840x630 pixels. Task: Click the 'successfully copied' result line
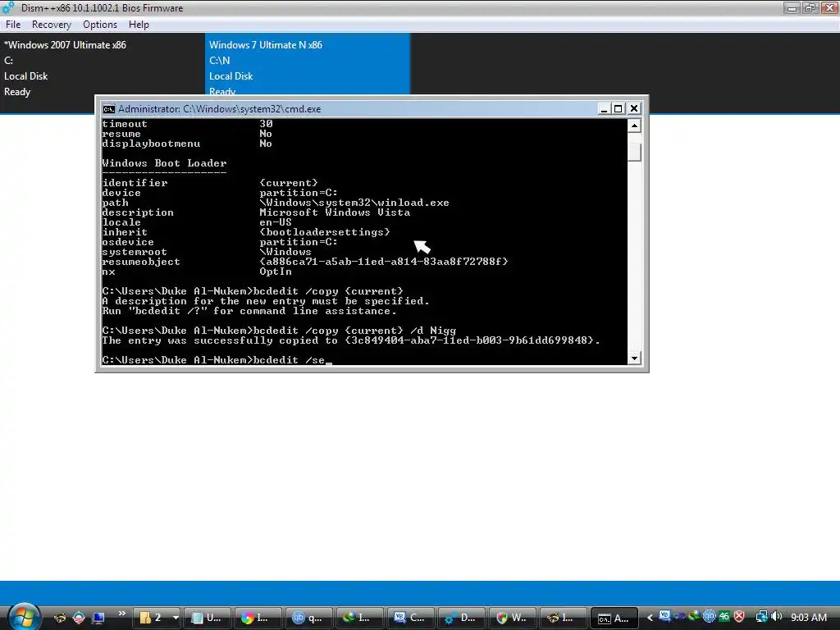pyautogui.click(x=351, y=340)
